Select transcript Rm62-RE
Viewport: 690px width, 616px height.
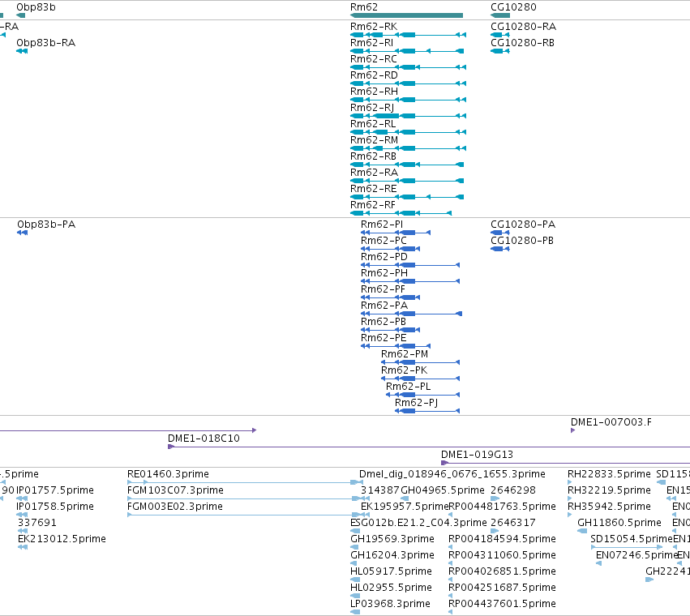pos(407,197)
